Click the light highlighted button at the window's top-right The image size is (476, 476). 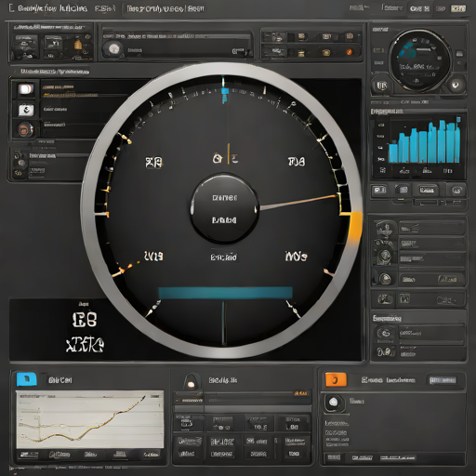[x=458, y=8]
